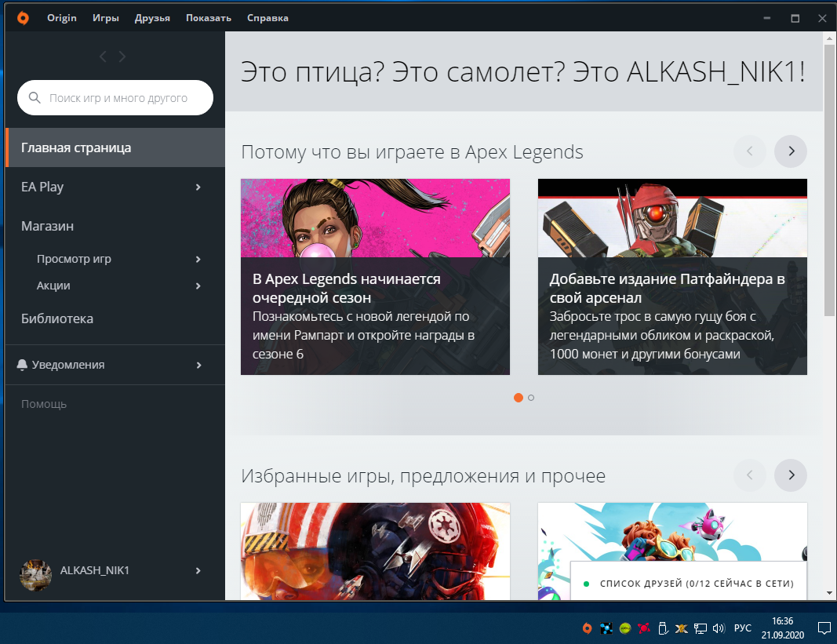Select the second carousel page dot

coord(531,397)
